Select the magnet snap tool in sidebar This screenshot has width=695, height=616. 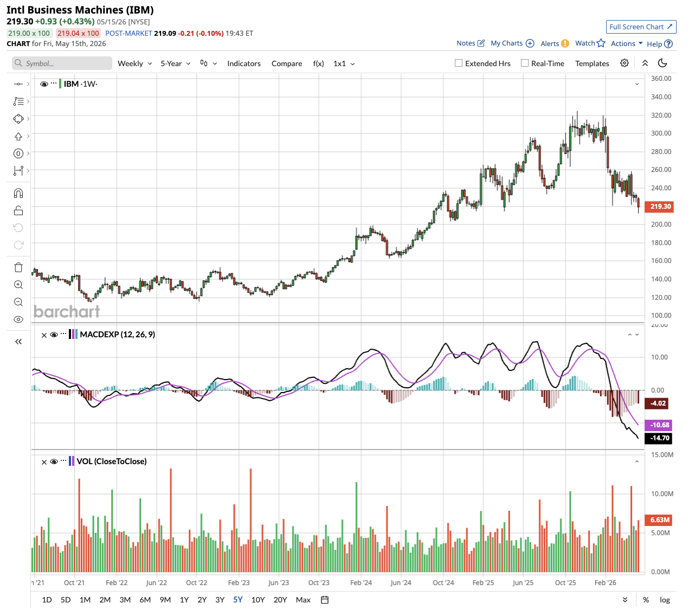(18, 193)
